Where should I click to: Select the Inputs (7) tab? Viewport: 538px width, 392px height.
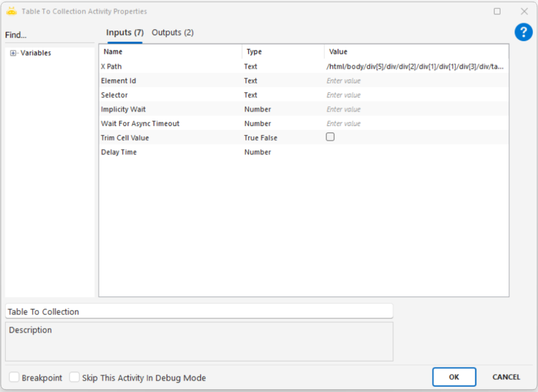[125, 33]
